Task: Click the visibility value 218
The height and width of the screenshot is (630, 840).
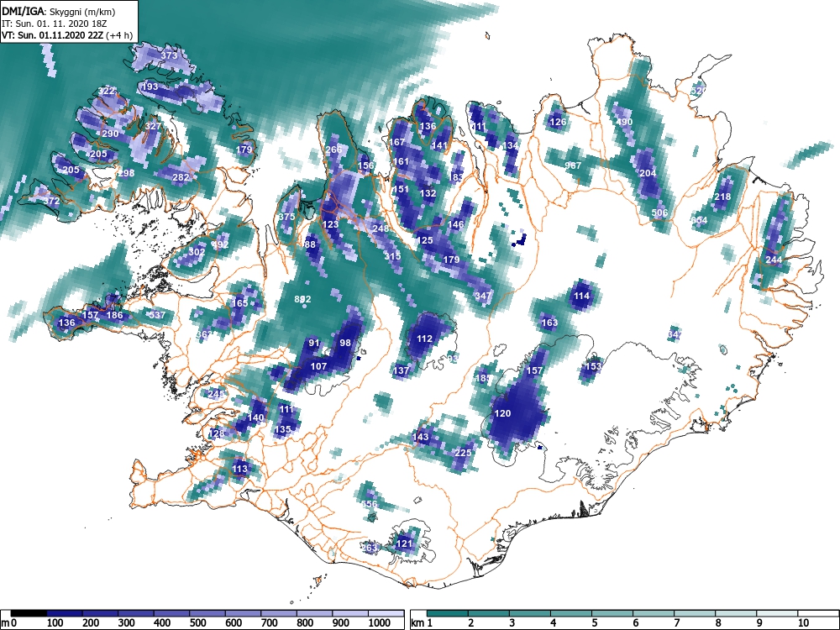Action: [x=722, y=197]
